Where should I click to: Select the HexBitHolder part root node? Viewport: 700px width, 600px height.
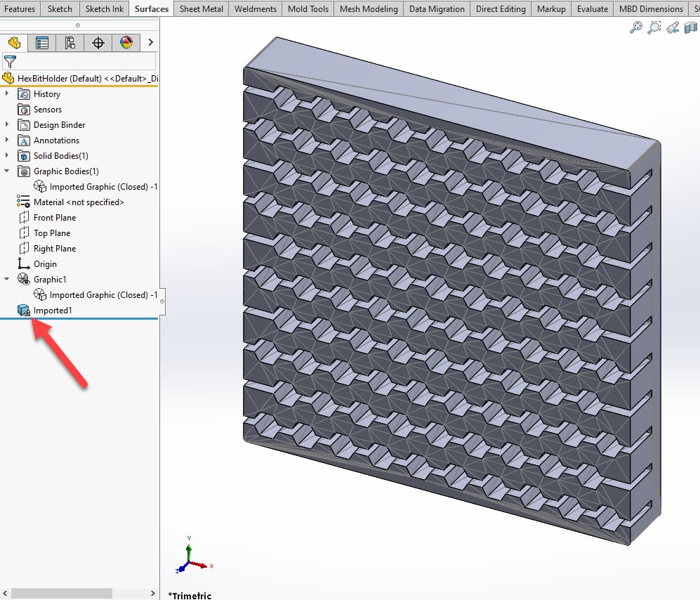click(x=80, y=79)
